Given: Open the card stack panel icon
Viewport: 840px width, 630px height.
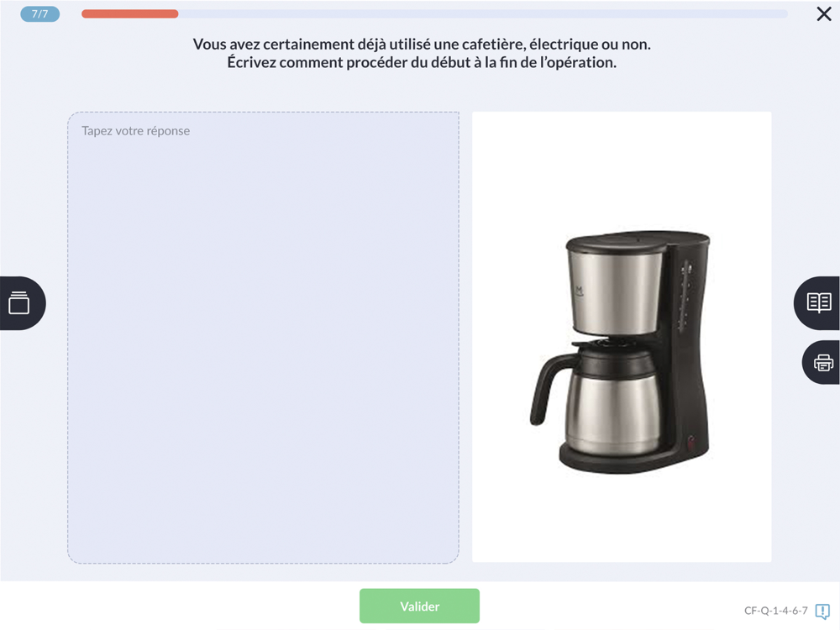Looking at the screenshot, I should (x=19, y=302).
